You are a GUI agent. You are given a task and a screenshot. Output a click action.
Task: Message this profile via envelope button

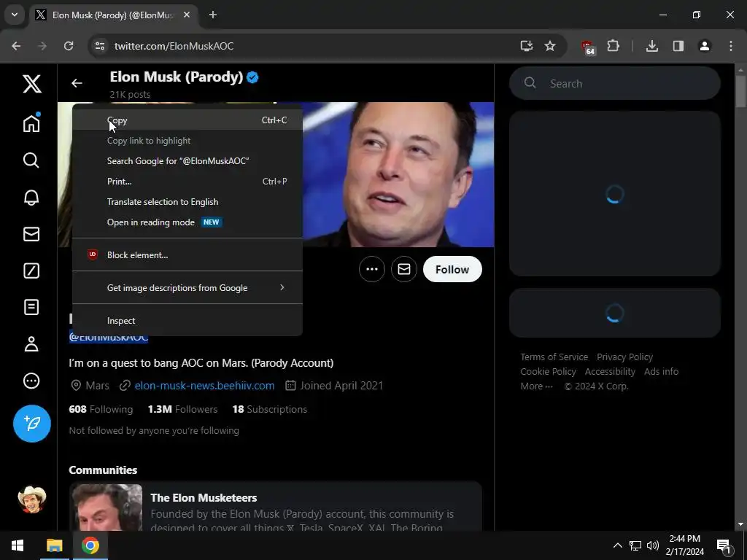point(404,270)
